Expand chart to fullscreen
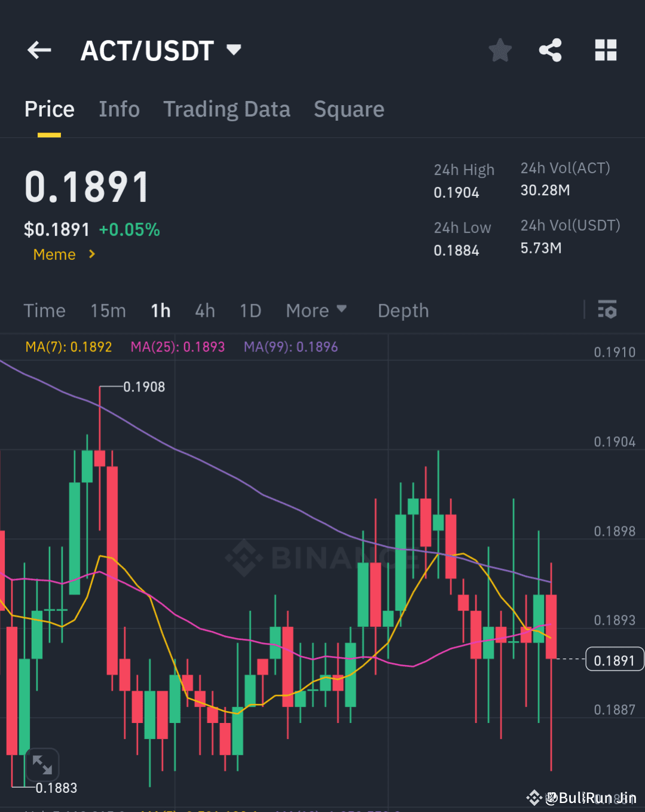This screenshot has width=645, height=812. tap(42, 764)
